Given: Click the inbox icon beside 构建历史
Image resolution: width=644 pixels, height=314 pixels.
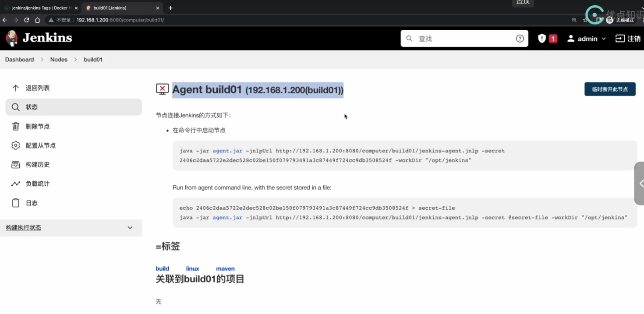Looking at the screenshot, I should [x=16, y=165].
